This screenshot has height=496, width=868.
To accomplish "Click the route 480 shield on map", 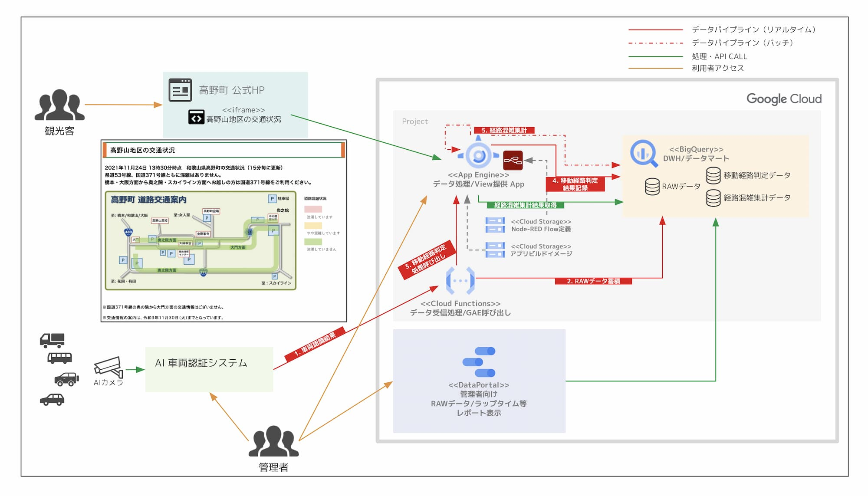I will pos(128,231).
